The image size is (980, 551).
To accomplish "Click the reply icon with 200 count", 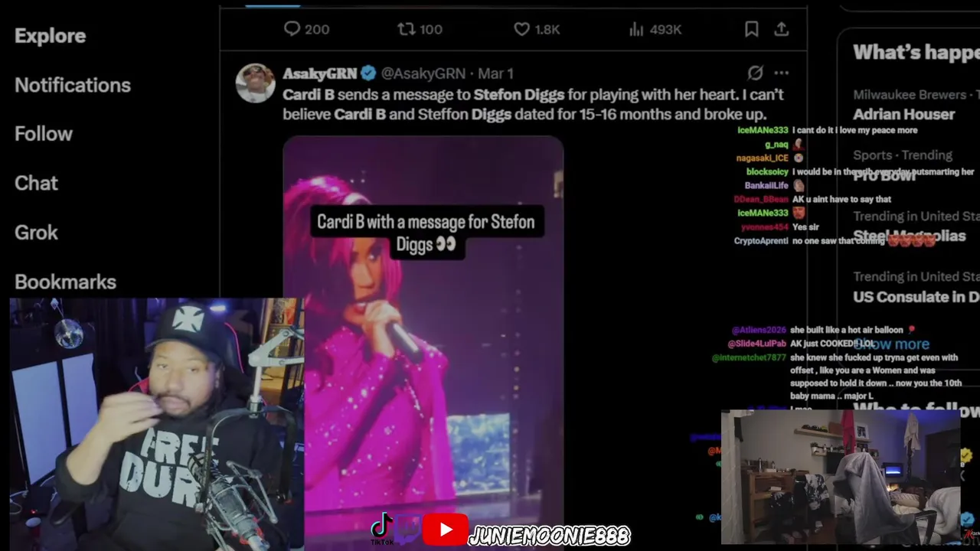I will coord(292,29).
